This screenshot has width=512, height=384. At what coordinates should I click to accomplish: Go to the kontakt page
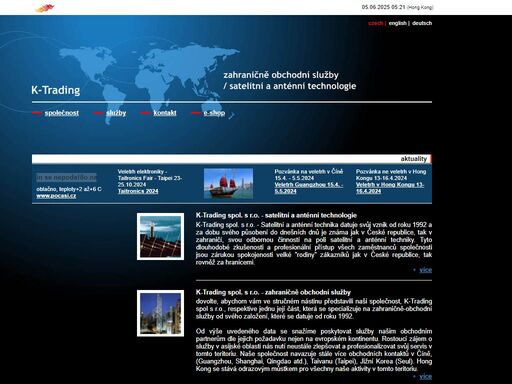point(165,113)
